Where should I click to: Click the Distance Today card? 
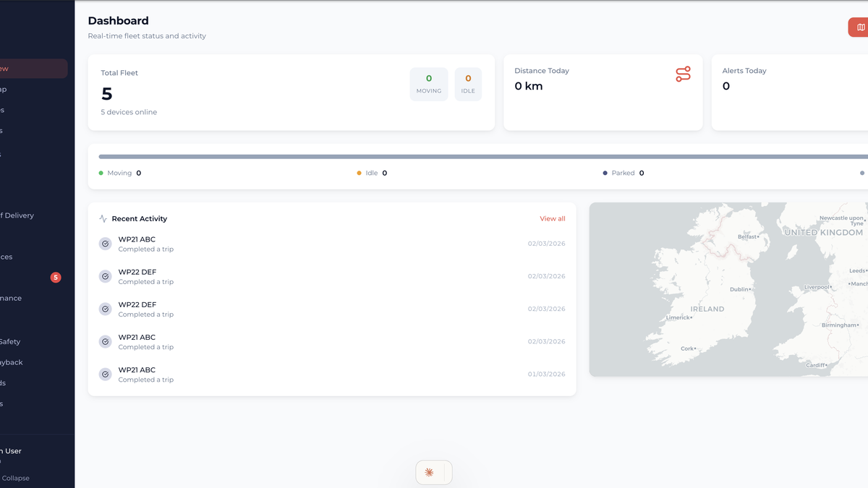tap(603, 93)
